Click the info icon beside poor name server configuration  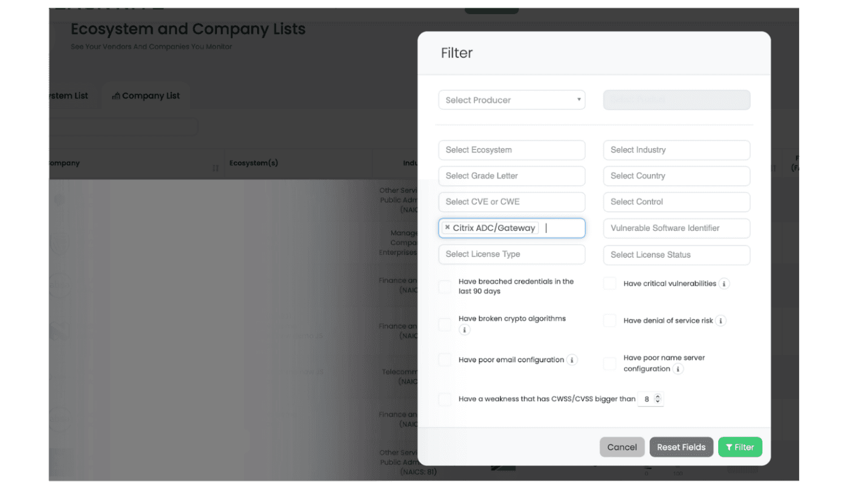pyautogui.click(x=678, y=369)
